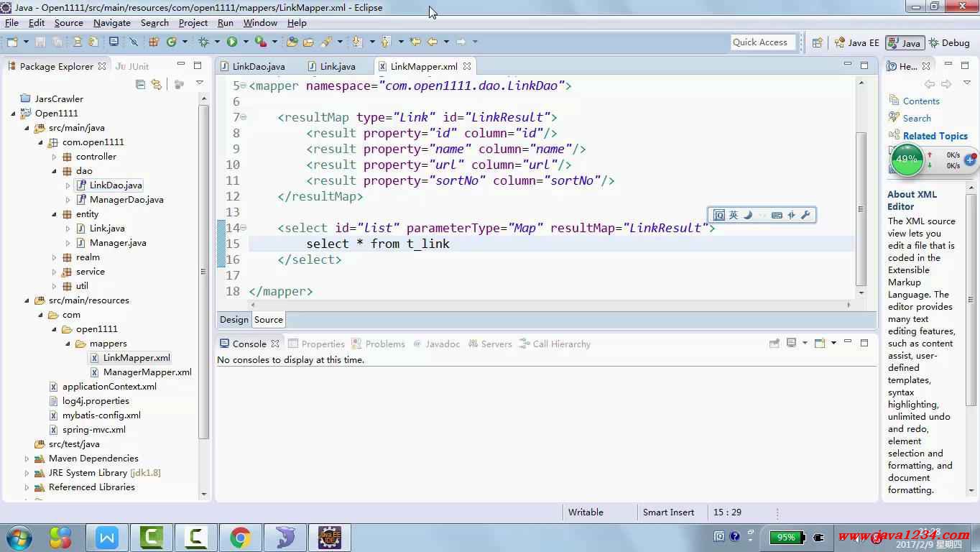Click the editor vertical scrollbar
The image size is (980, 552).
pos(861,208)
